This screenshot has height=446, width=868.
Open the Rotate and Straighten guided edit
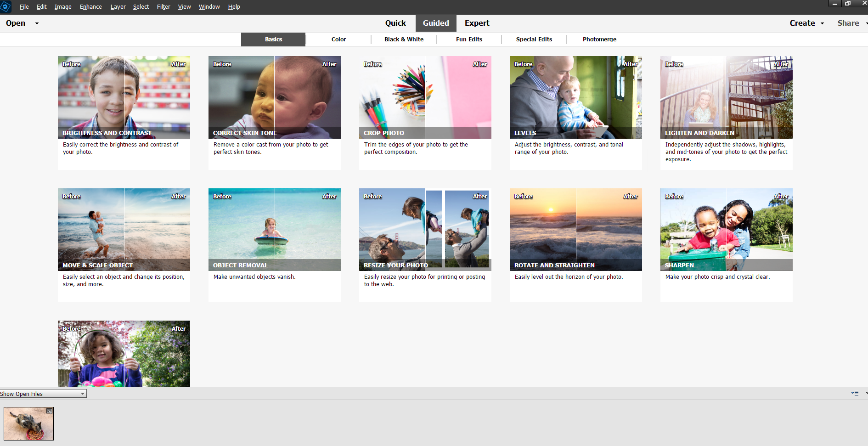(x=575, y=229)
